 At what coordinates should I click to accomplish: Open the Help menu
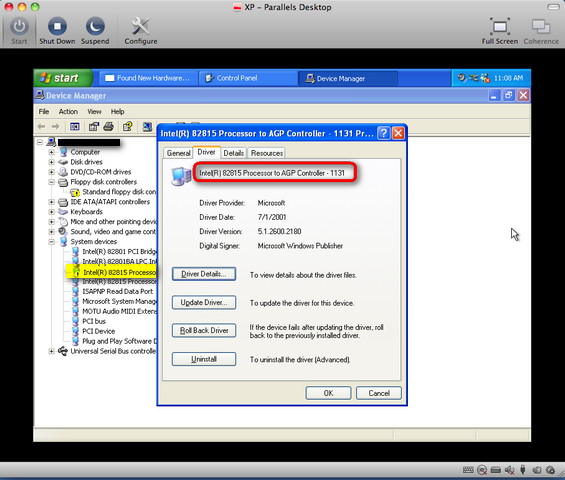point(117,112)
